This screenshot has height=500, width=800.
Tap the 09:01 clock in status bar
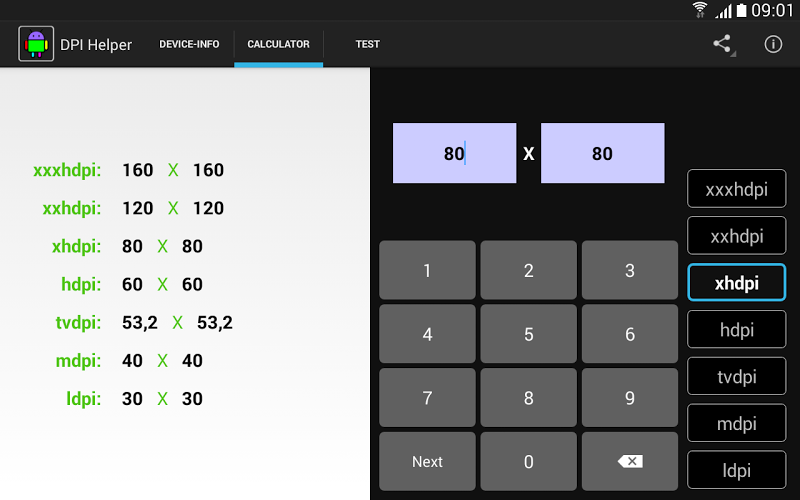click(772, 10)
